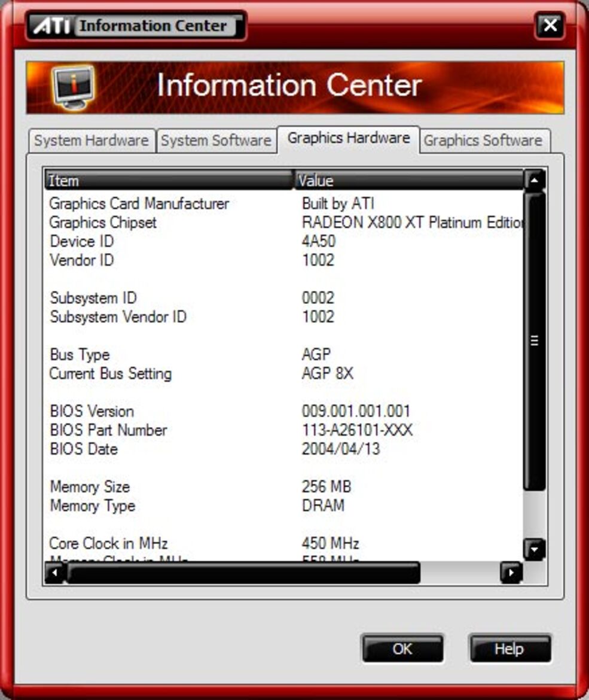Click the vertical scrollbar thumb
This screenshot has height=700, width=589.
point(534,341)
